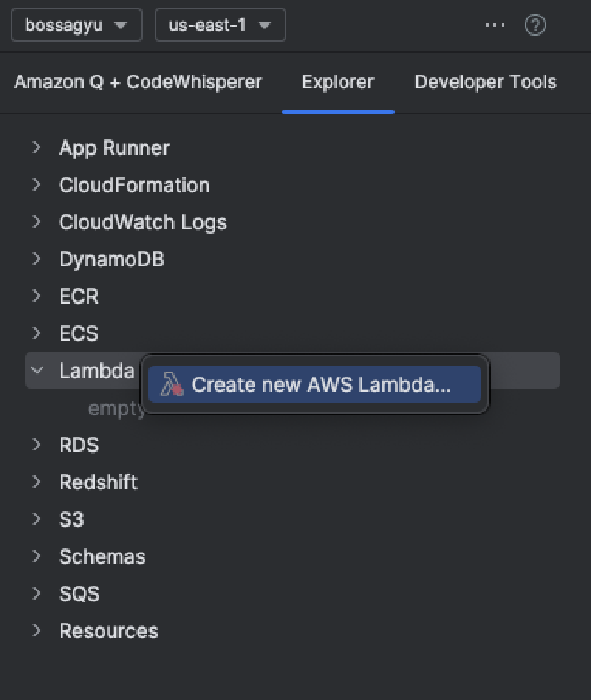The image size is (591, 700).
Task: Click the Lambda icon in context menu
Action: [171, 384]
